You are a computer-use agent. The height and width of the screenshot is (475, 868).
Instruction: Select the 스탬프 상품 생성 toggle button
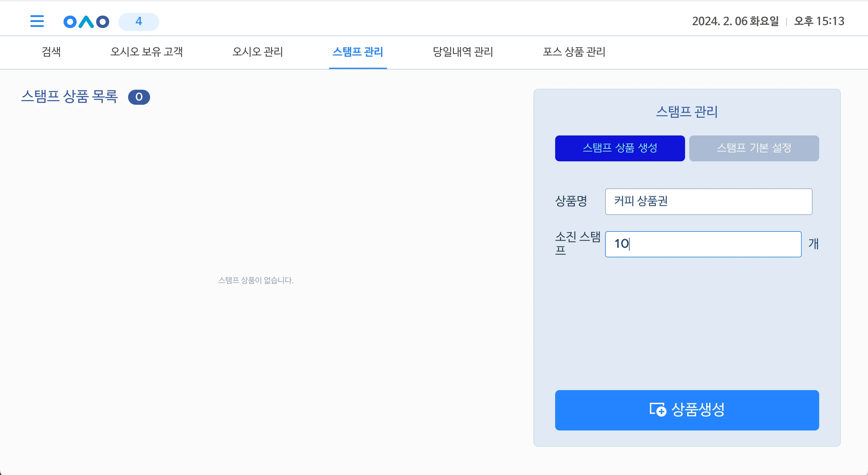[620, 148]
